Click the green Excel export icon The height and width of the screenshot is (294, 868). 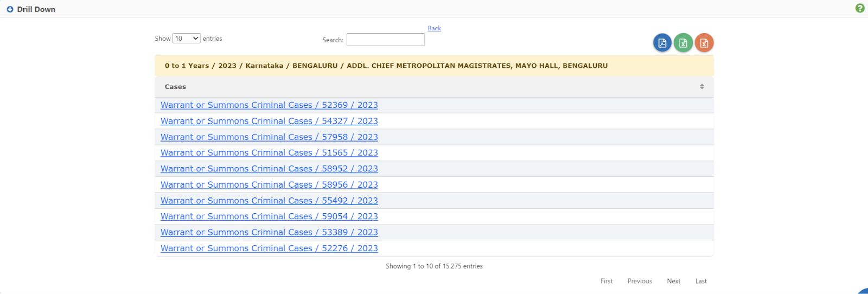683,43
